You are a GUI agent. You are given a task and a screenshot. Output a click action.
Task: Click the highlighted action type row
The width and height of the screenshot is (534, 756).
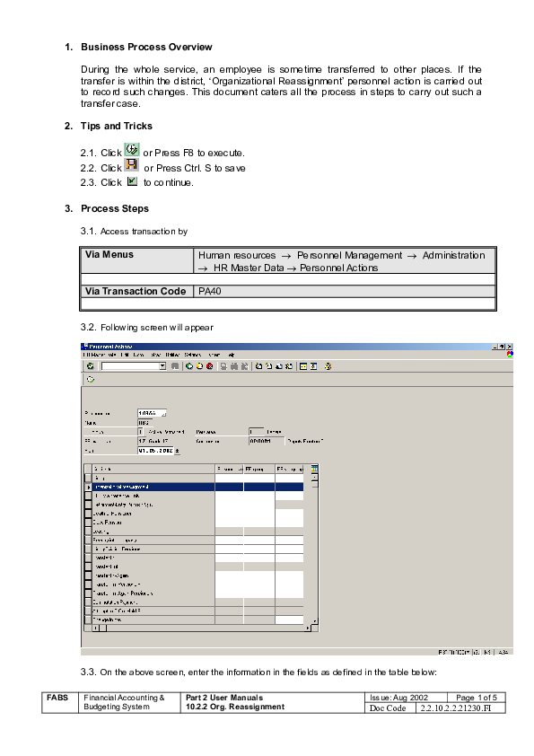198,487
